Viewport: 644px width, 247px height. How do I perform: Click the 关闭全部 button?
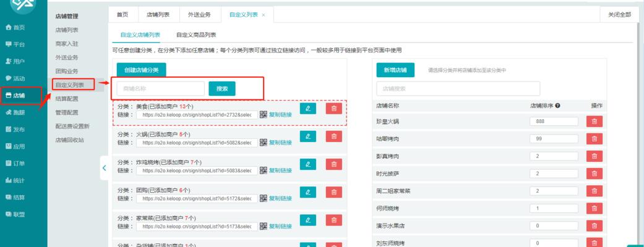[x=620, y=14]
